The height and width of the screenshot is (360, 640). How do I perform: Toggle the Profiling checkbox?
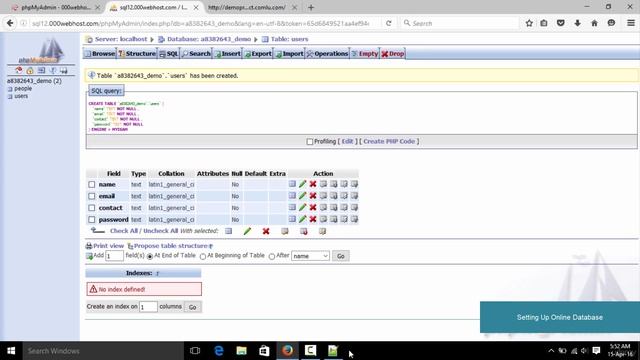tap(310, 142)
